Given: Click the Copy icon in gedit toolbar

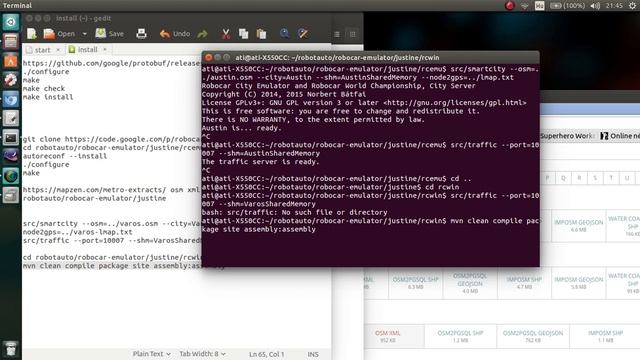Looking at the screenshot, I should pyautogui.click(x=243, y=34).
